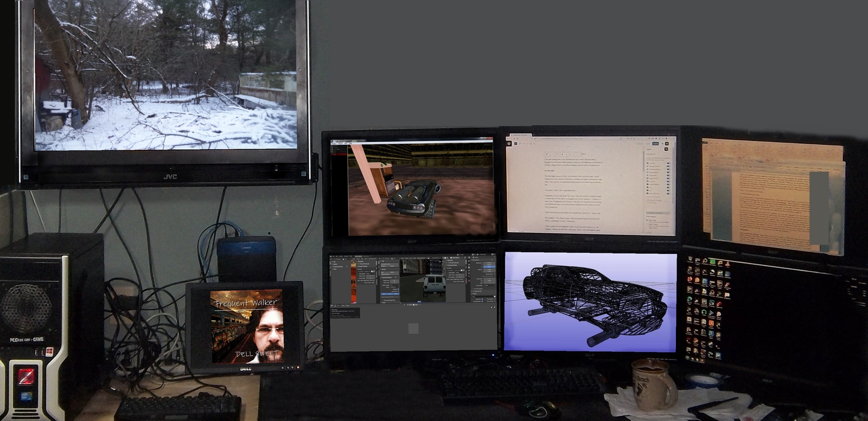
Task: Click the Start button on the dark desktop taskbar
Action: click(x=687, y=358)
